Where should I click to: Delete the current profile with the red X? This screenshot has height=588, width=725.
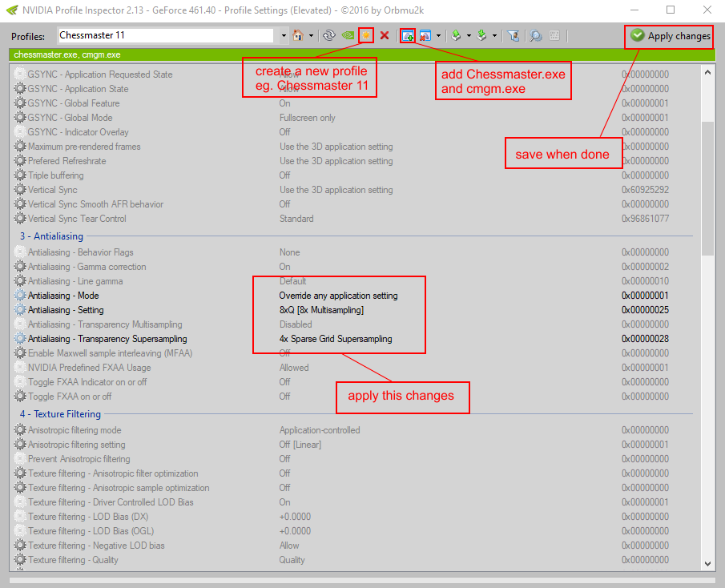pos(385,35)
